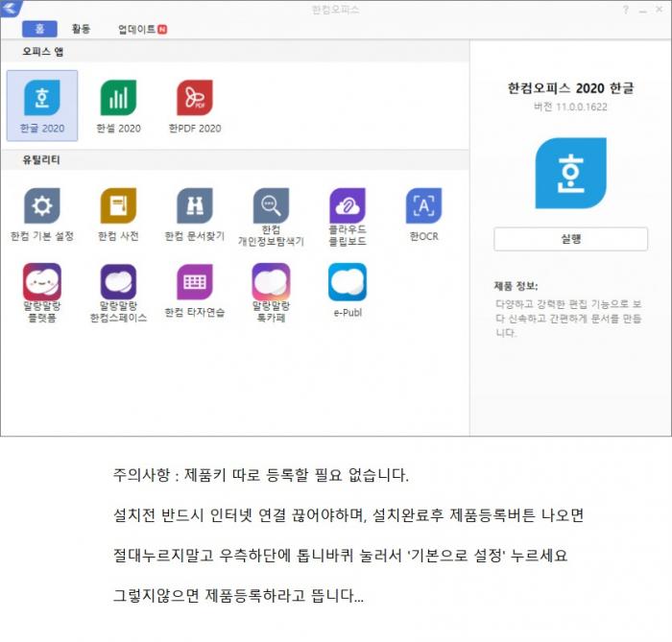
Task: Launch the 한OCR utility icon
Action: (424, 205)
